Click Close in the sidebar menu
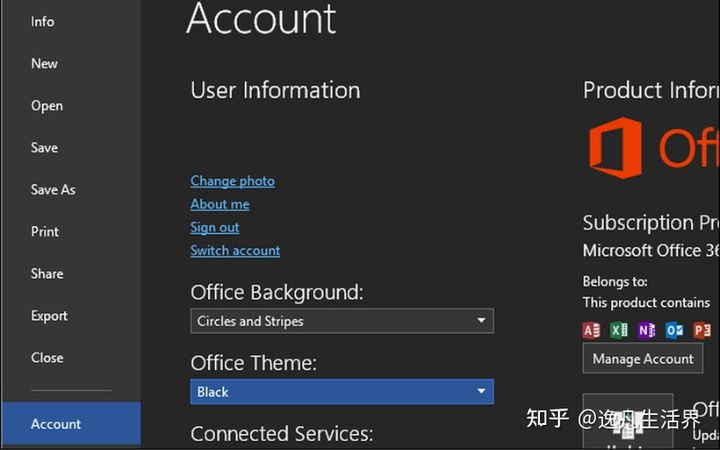 click(x=47, y=358)
